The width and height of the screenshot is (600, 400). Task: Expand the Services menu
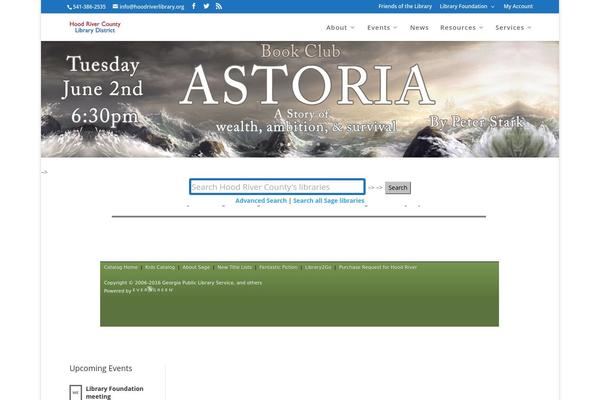click(x=513, y=28)
